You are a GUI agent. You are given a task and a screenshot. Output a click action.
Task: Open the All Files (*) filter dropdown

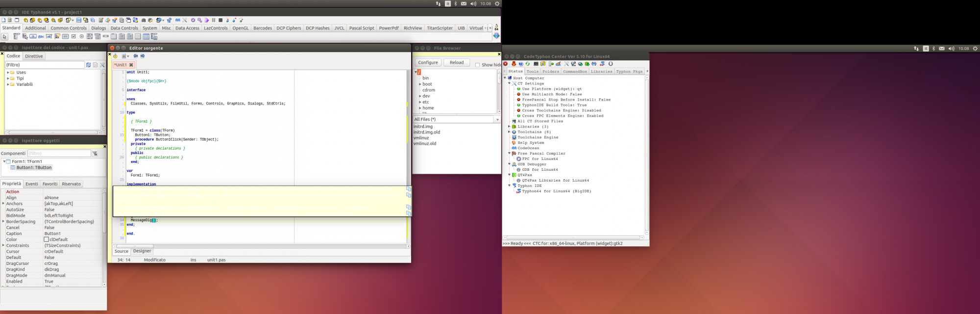coord(497,120)
